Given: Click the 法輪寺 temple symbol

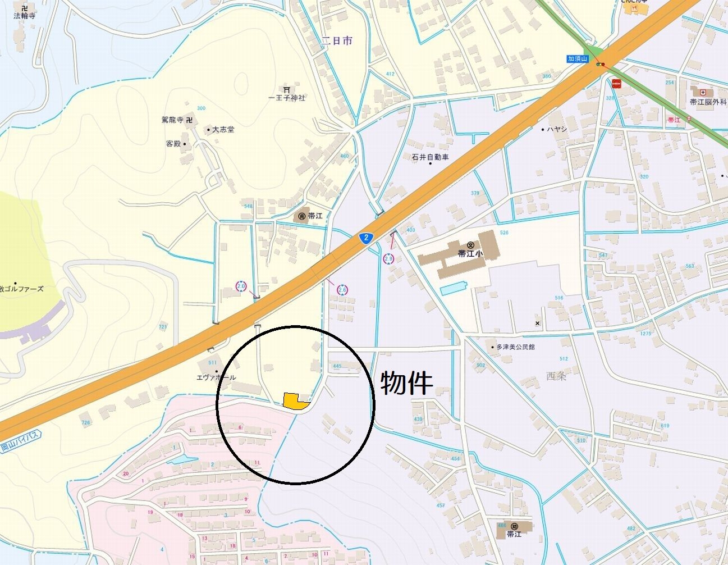Looking at the screenshot, I should 24,8.
